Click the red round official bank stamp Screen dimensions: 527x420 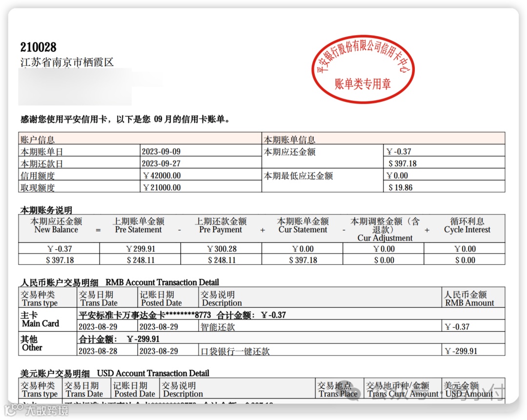point(363,69)
